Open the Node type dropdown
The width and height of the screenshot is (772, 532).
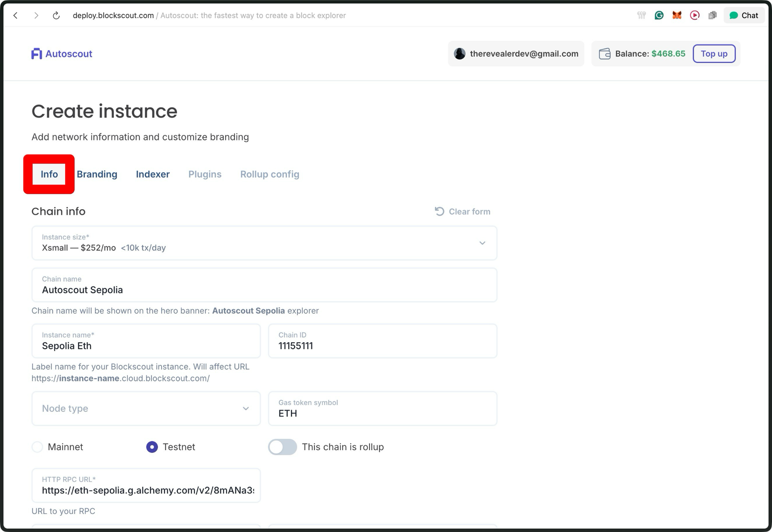(x=146, y=408)
